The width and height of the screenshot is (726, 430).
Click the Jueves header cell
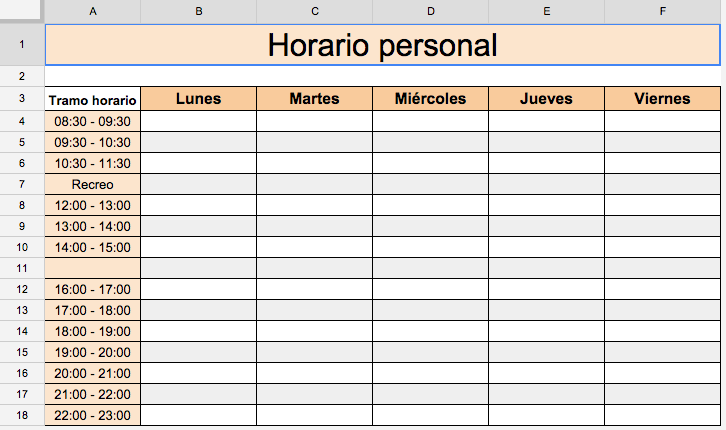[546, 98]
